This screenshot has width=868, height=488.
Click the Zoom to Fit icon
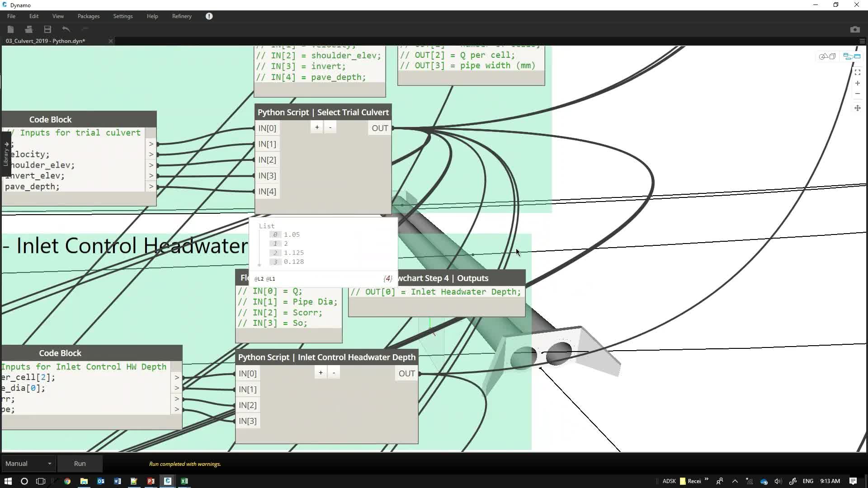857,72
